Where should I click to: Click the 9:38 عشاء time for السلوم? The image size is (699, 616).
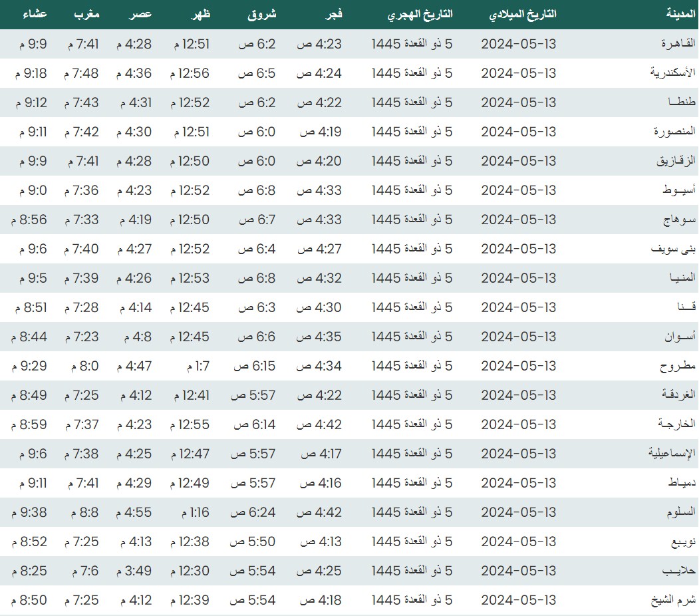coord(29,512)
